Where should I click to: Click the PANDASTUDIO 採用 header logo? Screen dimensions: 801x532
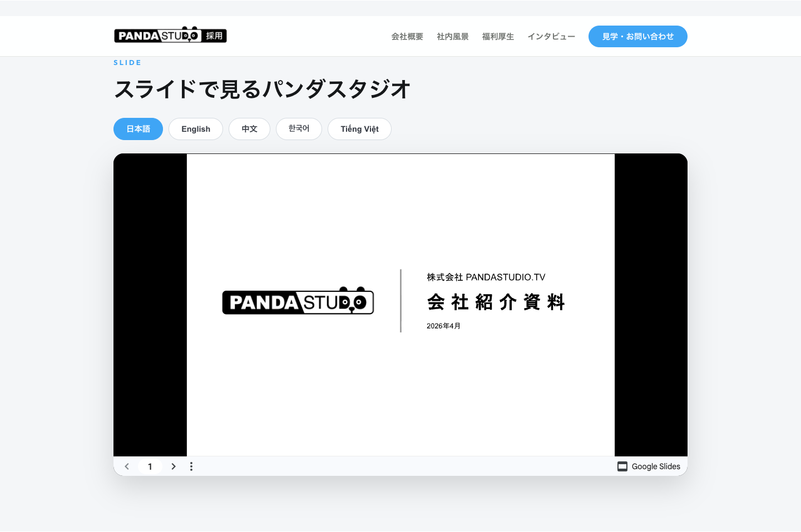point(170,35)
